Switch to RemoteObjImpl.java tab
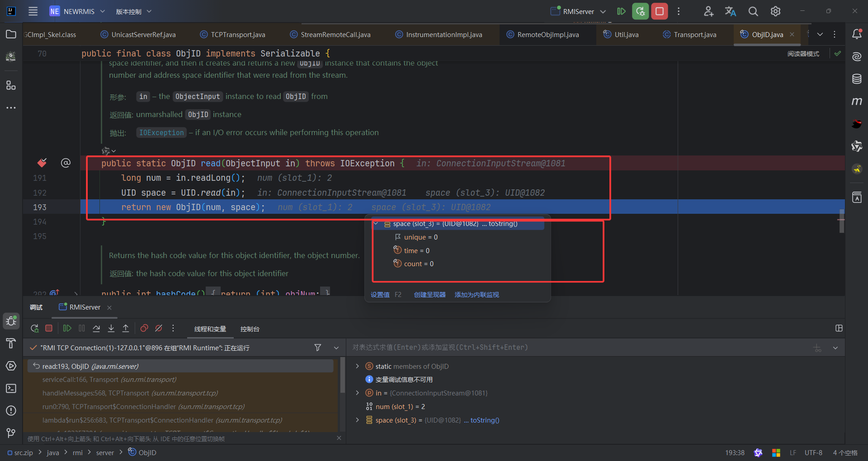 coord(543,34)
